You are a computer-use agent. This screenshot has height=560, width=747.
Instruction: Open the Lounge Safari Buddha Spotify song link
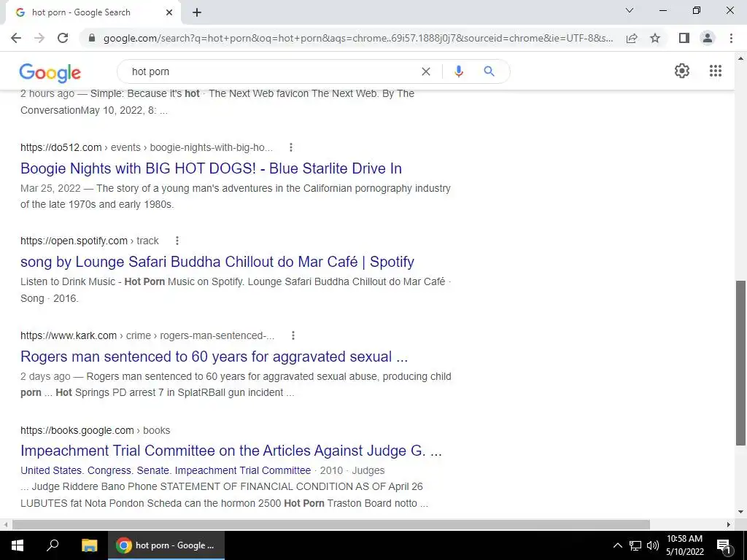pyautogui.click(x=217, y=262)
